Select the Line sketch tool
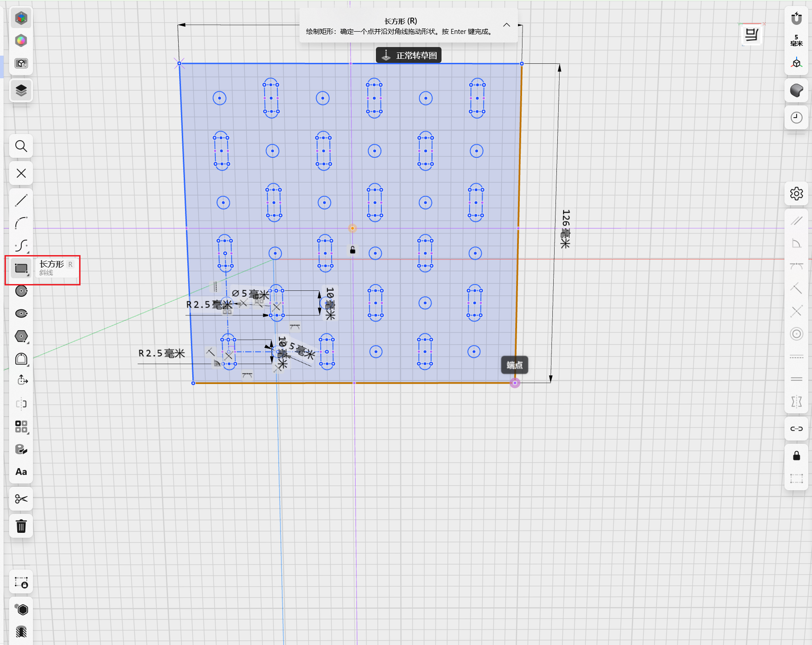The height and width of the screenshot is (645, 812). click(x=21, y=200)
